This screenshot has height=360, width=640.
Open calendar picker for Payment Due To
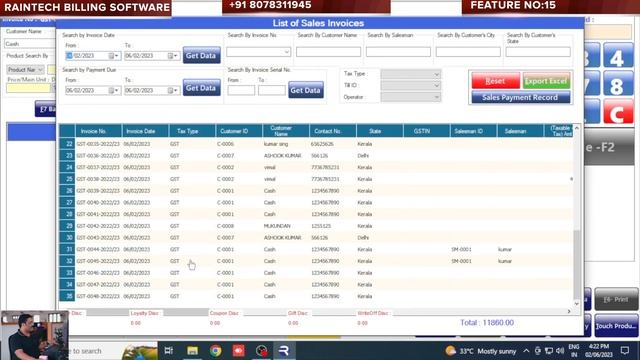click(x=173, y=90)
